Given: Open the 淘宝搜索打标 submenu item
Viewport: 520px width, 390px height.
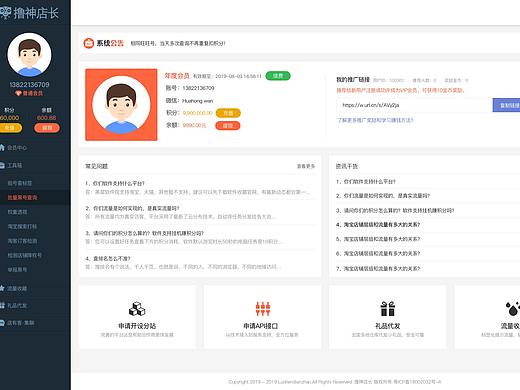Looking at the screenshot, I should point(22,226).
